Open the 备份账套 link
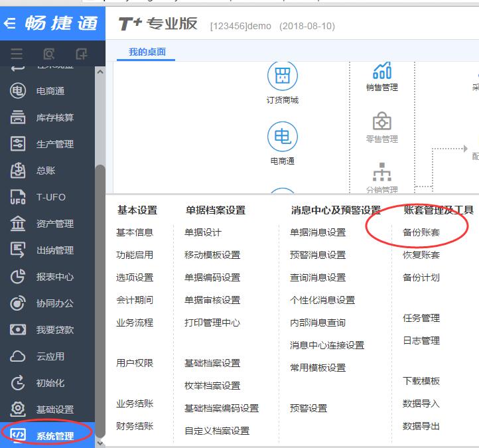Image resolution: width=479 pixels, height=448 pixels. pyautogui.click(x=421, y=232)
